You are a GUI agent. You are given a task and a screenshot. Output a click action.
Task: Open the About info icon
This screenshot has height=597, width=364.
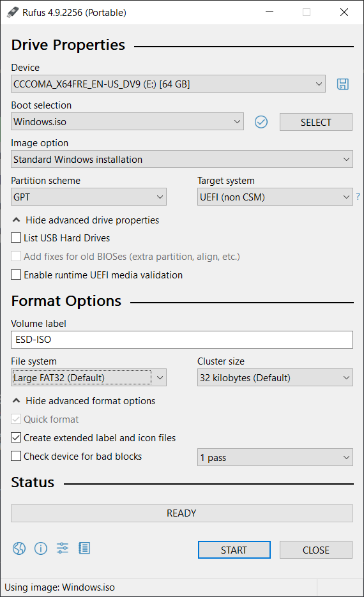click(x=41, y=548)
